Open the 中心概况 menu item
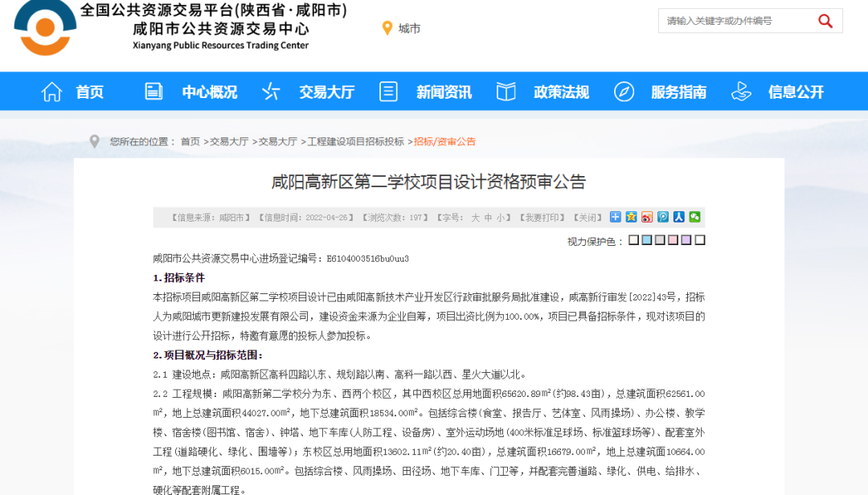Viewport: 868px width, 495px height. [x=209, y=92]
